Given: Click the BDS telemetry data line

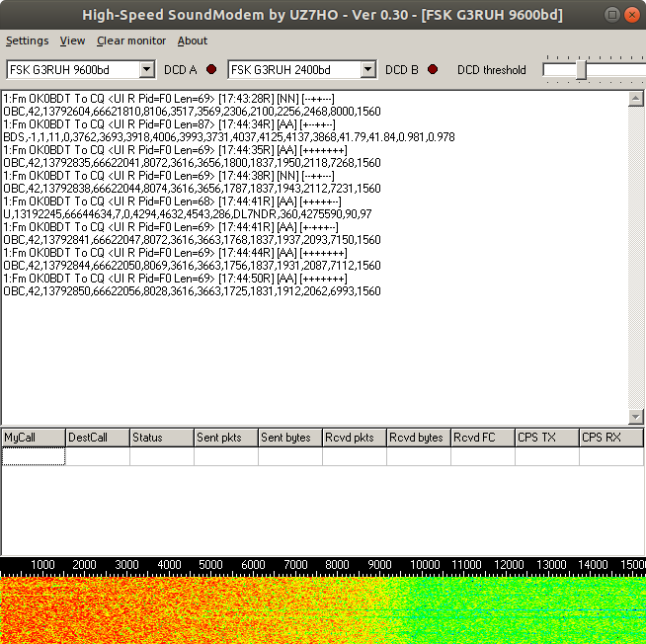Looking at the screenshot, I should tap(229, 137).
